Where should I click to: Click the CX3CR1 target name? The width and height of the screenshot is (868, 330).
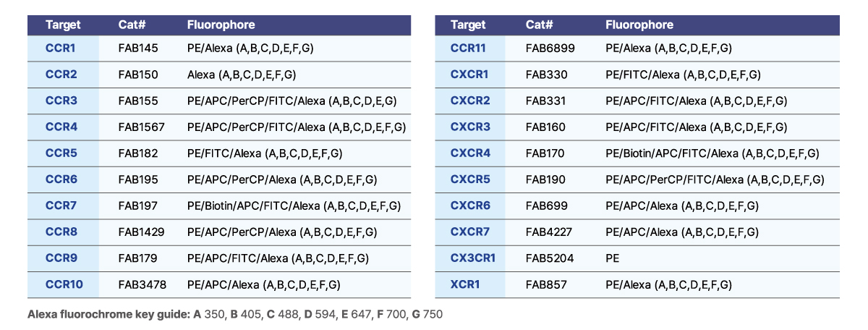point(473,258)
